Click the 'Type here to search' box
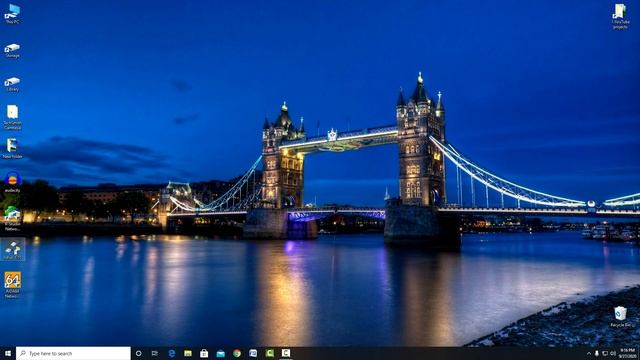The image size is (640, 360). point(73,353)
